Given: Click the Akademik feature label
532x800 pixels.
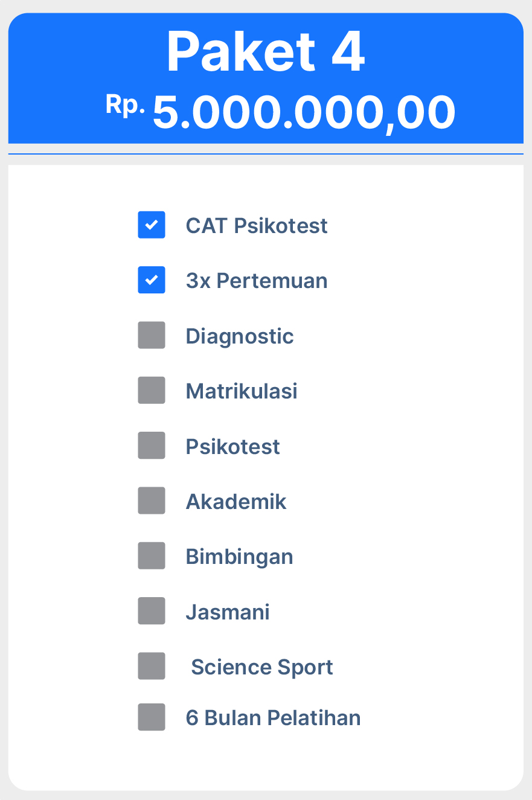Looking at the screenshot, I should point(236,502).
